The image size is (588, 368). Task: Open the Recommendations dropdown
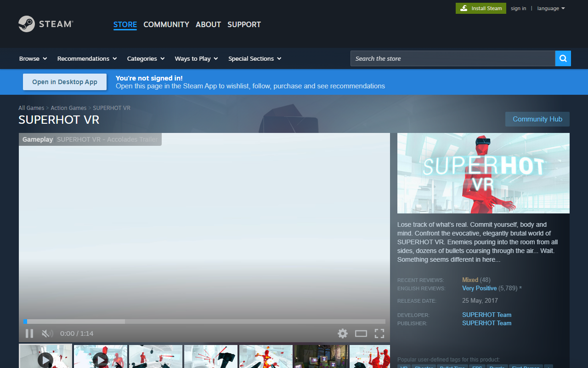[87, 58]
